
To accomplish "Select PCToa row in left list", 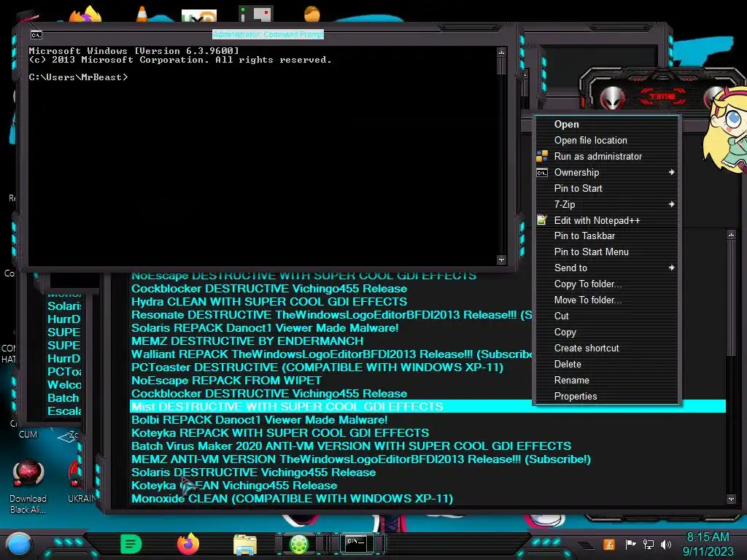I will 64,372.
